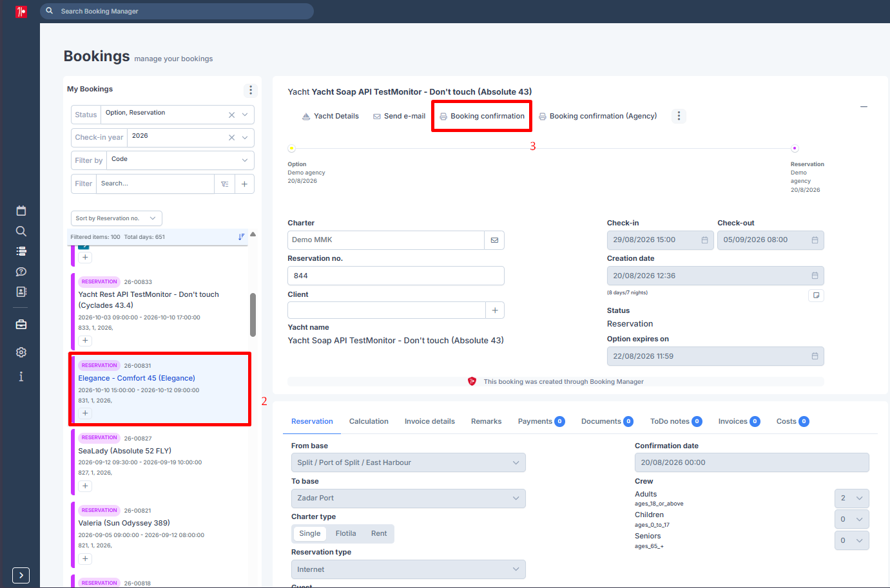
Task: Open advanced filter options icon
Action: pos(225,184)
